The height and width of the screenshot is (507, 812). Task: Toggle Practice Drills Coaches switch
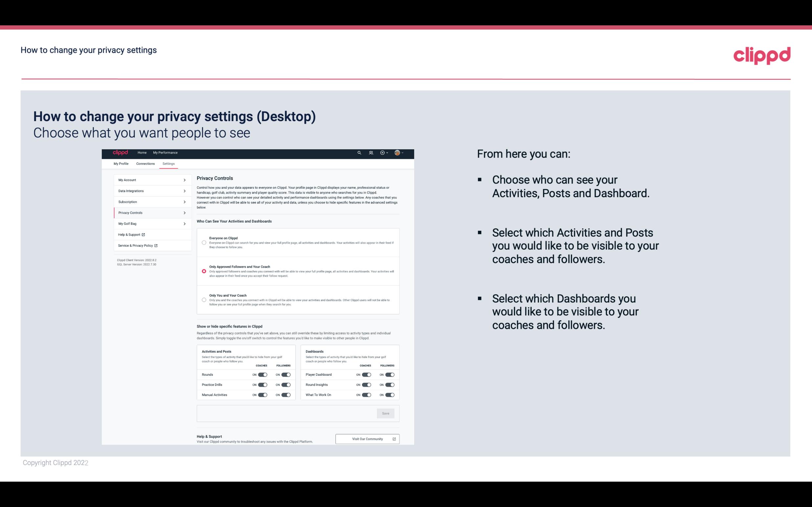[262, 384]
